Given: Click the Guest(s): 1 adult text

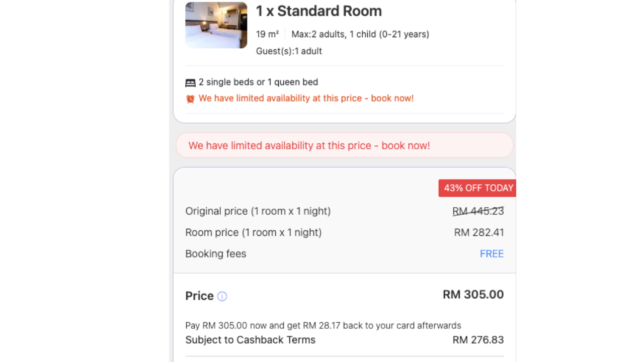Looking at the screenshot, I should pos(289,51).
